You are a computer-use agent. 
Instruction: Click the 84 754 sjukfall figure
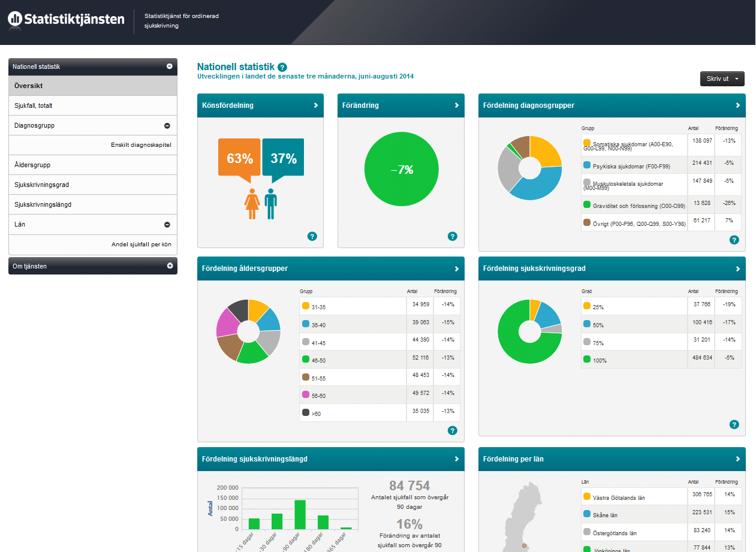click(409, 485)
